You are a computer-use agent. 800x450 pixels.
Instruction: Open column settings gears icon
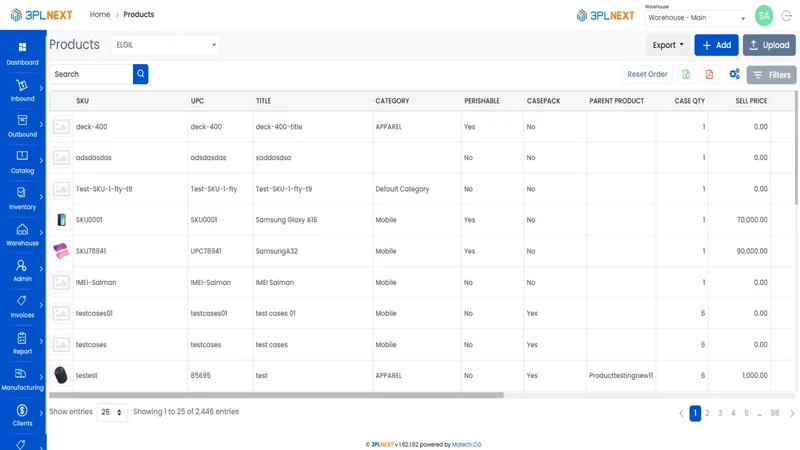[x=734, y=74]
